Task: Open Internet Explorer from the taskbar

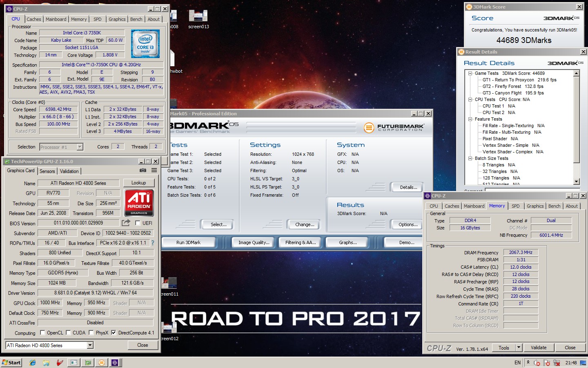Action: pyautogui.click(x=33, y=363)
